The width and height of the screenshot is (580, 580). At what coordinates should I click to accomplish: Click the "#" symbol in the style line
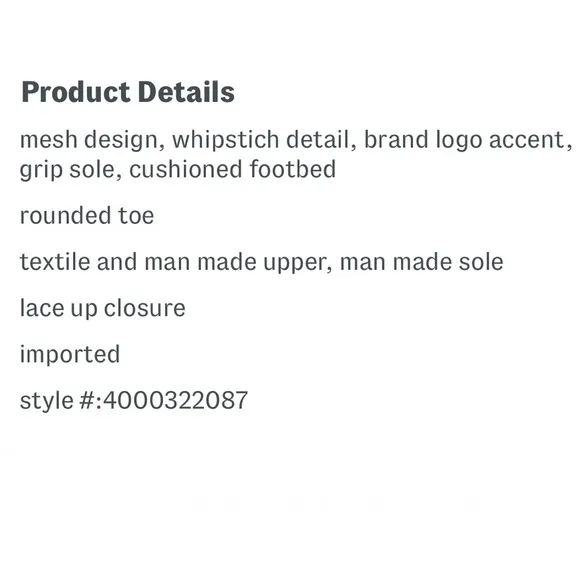click(87, 401)
